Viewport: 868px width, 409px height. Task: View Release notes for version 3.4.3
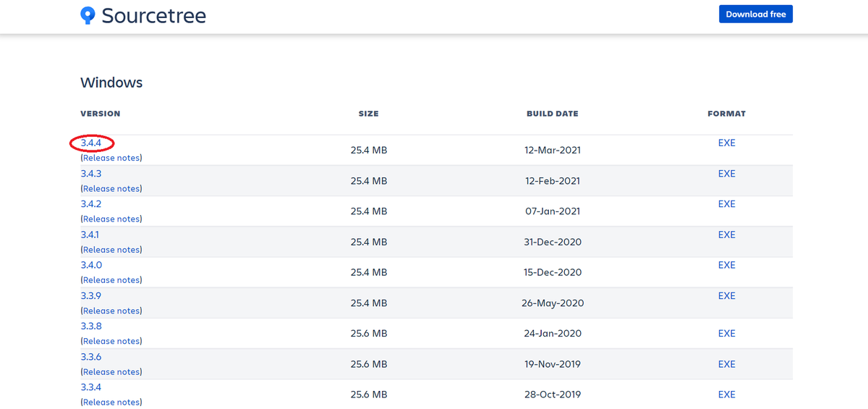tap(111, 188)
